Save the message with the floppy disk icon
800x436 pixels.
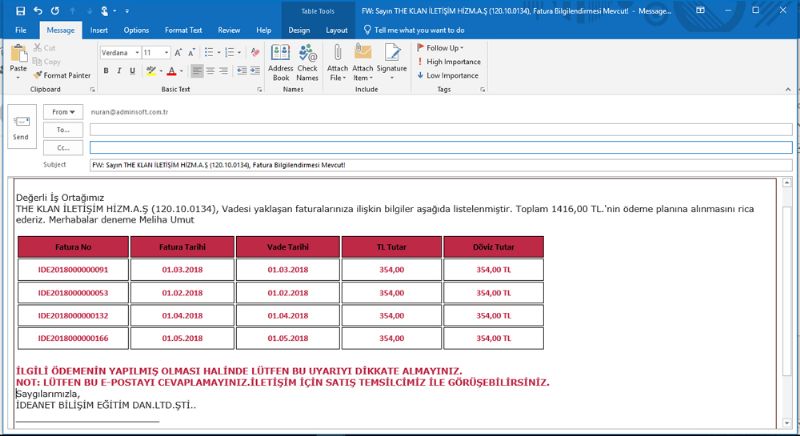click(x=20, y=11)
